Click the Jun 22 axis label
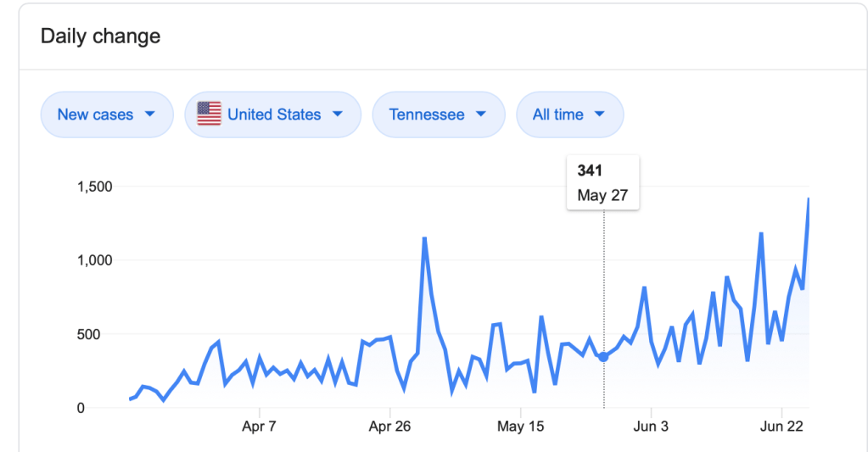 click(x=781, y=427)
